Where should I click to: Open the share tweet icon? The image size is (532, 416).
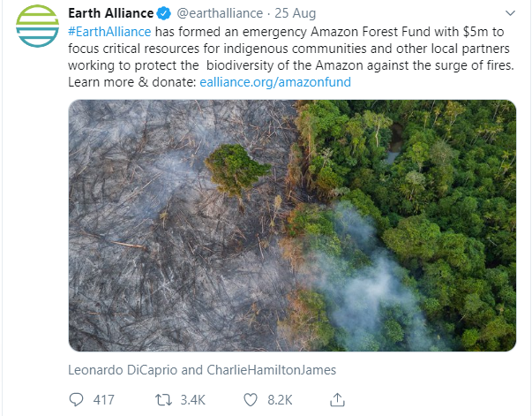[336, 400]
